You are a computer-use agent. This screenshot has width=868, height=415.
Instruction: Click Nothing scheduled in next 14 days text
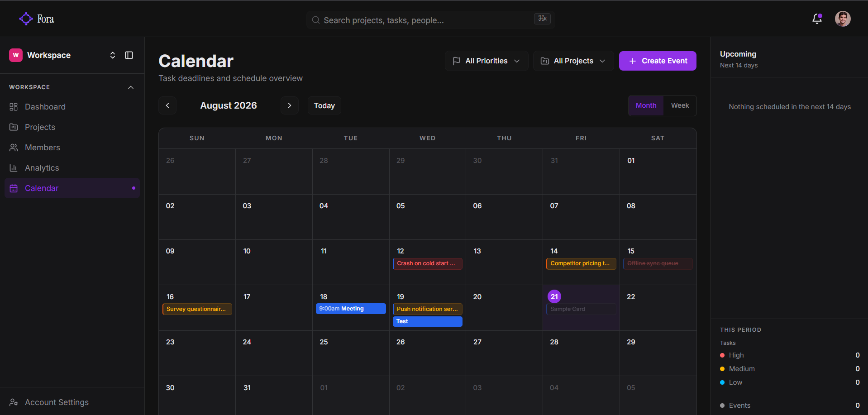tap(790, 107)
